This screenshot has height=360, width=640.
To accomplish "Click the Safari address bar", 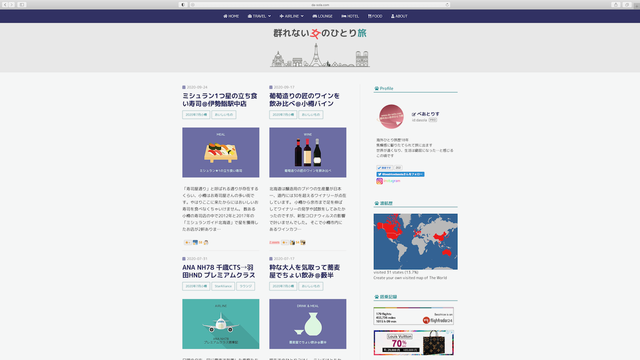I will (320, 4).
